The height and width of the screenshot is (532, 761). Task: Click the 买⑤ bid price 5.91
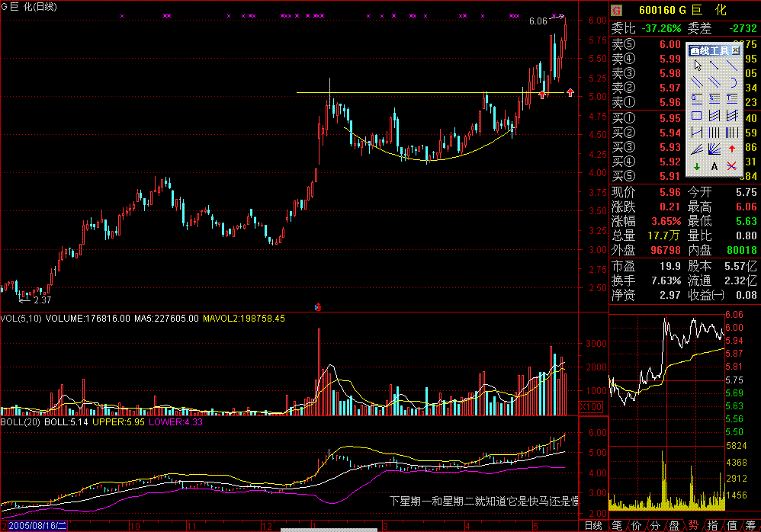click(x=669, y=177)
